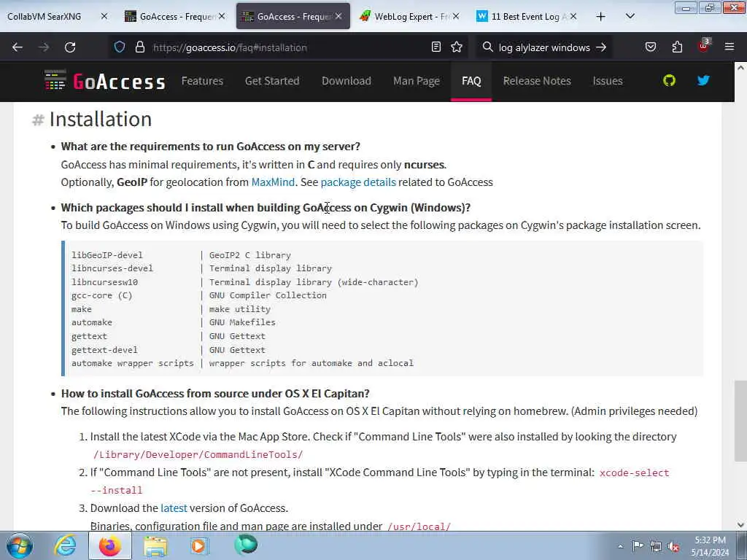Open the GoAccess GitHub icon
The image size is (747, 560).
[670, 80]
